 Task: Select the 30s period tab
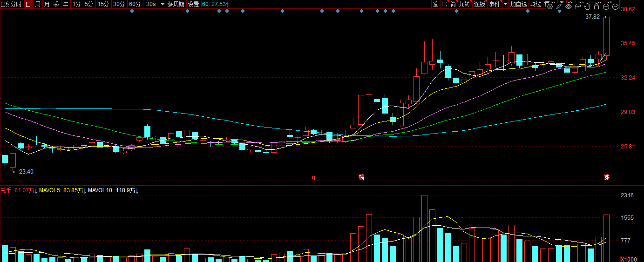[150, 4]
